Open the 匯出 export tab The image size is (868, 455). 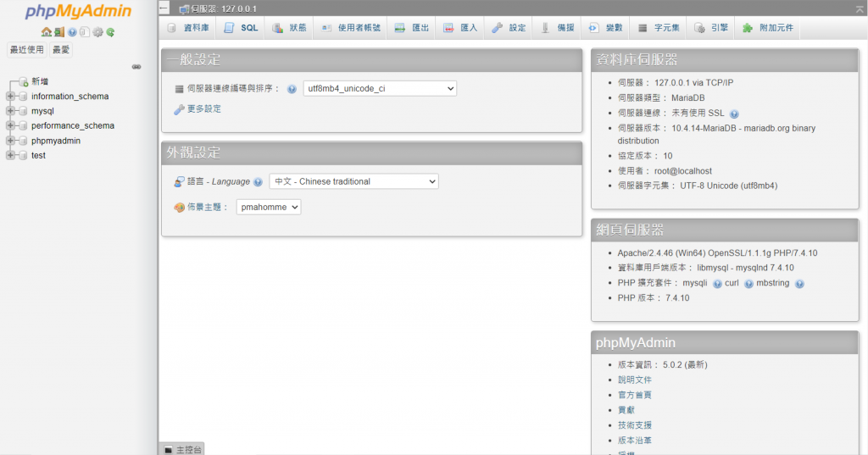pyautogui.click(x=412, y=28)
